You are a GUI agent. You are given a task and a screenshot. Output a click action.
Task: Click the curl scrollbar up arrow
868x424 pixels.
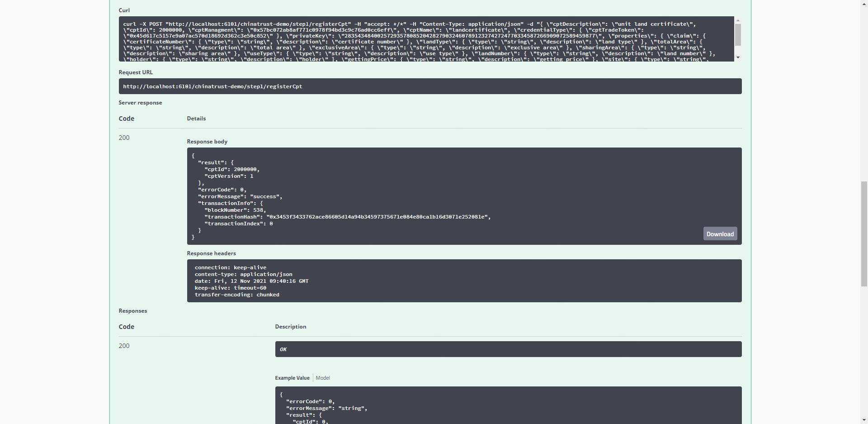click(x=738, y=20)
